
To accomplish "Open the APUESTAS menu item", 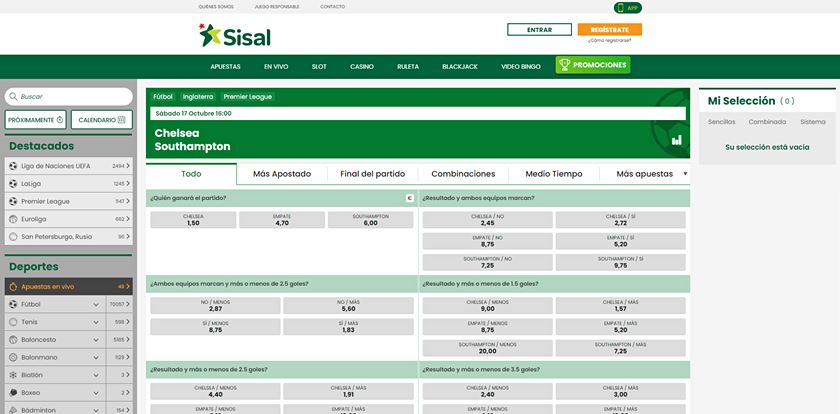I will [x=226, y=67].
